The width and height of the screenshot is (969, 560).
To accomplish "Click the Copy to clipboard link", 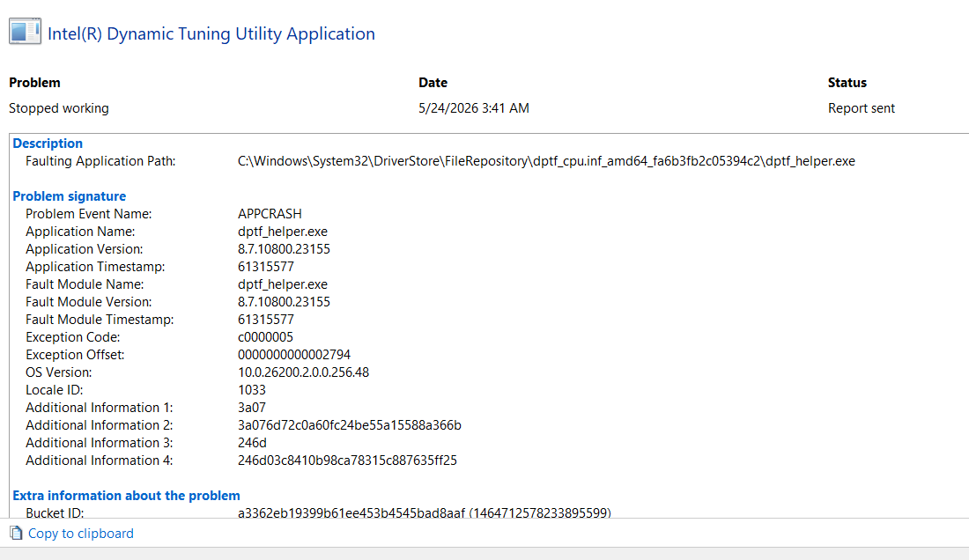I will click(81, 534).
